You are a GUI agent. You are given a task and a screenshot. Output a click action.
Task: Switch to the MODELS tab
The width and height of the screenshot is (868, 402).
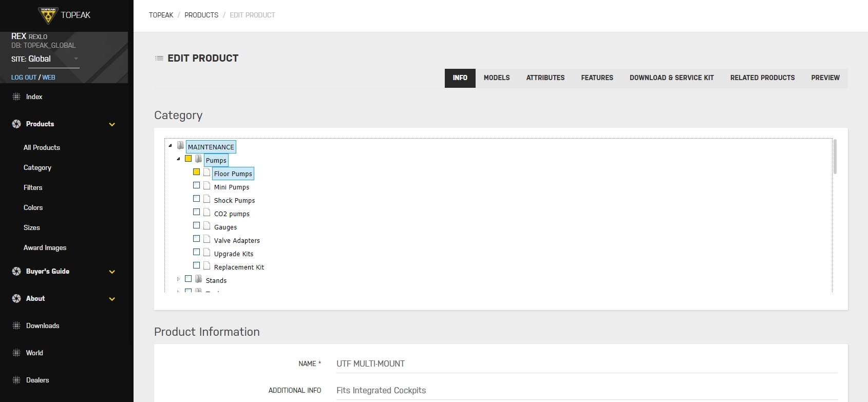[497, 78]
